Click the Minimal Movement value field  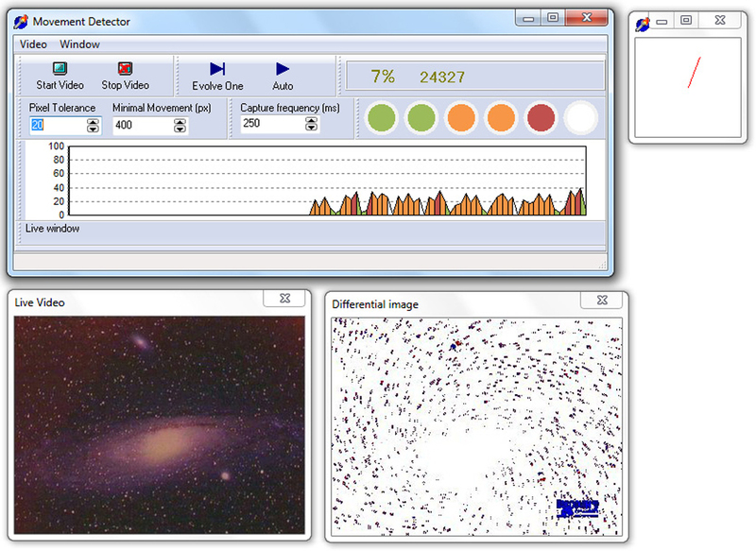coord(144,126)
